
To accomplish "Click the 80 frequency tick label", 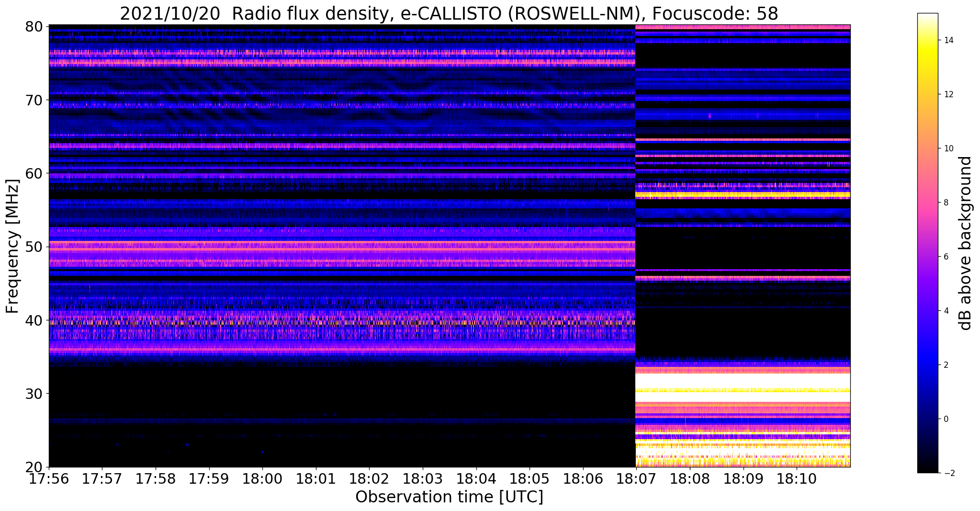I will (34, 26).
